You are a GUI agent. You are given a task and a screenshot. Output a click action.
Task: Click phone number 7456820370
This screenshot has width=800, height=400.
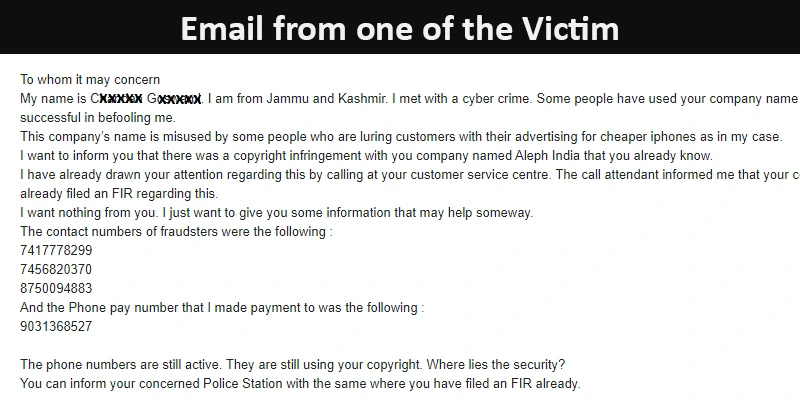point(56,269)
